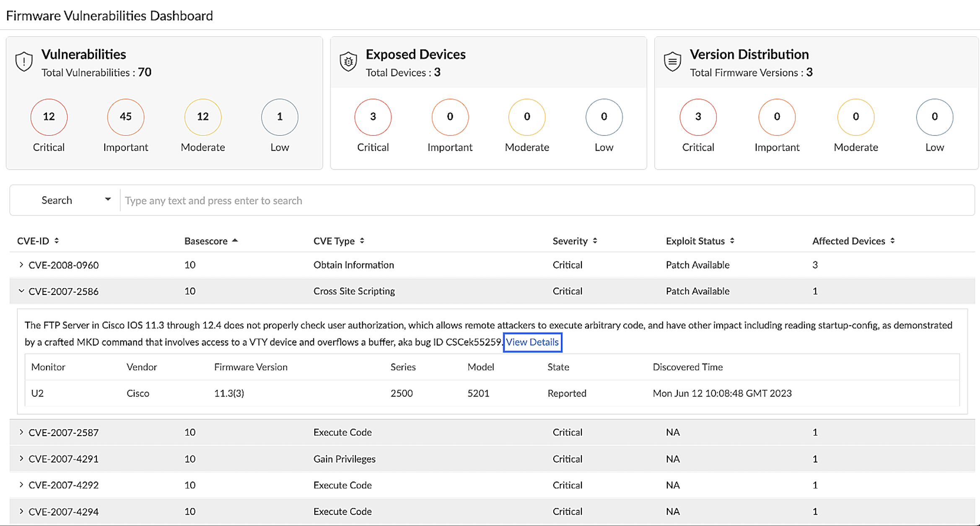
Task: Toggle Basescore column sort order
Action: 236,241
